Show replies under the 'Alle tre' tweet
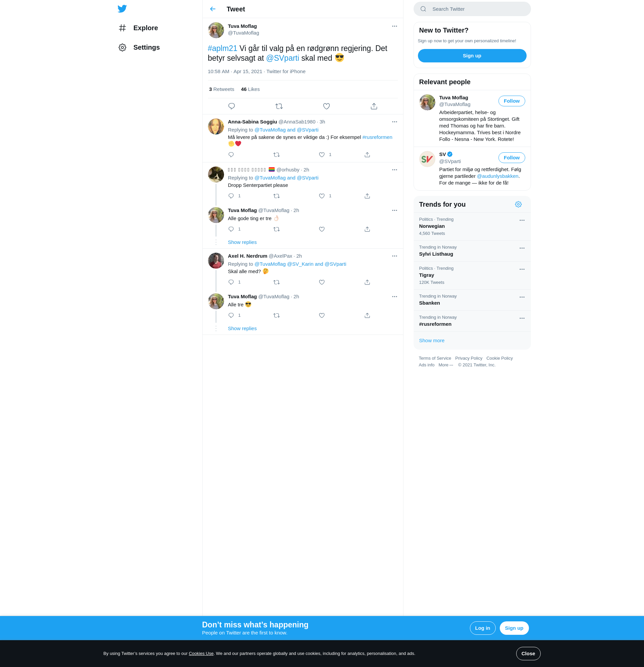The image size is (644, 667). 242,328
